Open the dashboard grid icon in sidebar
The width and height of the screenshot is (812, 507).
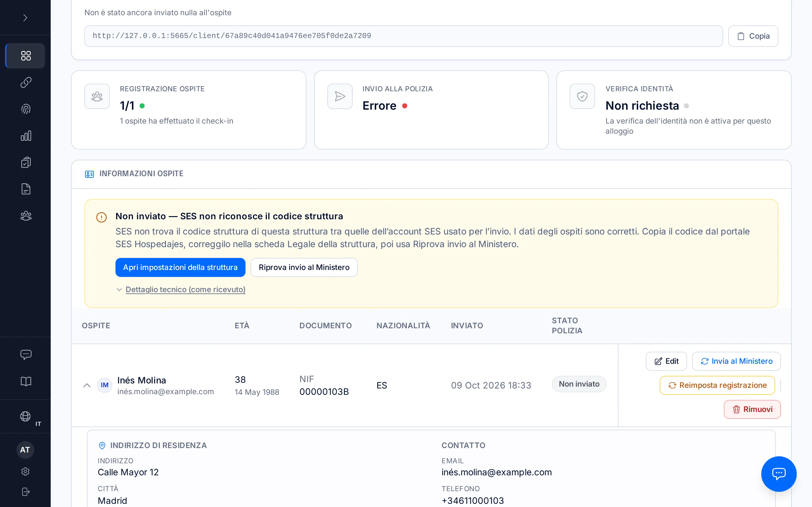[x=25, y=56]
